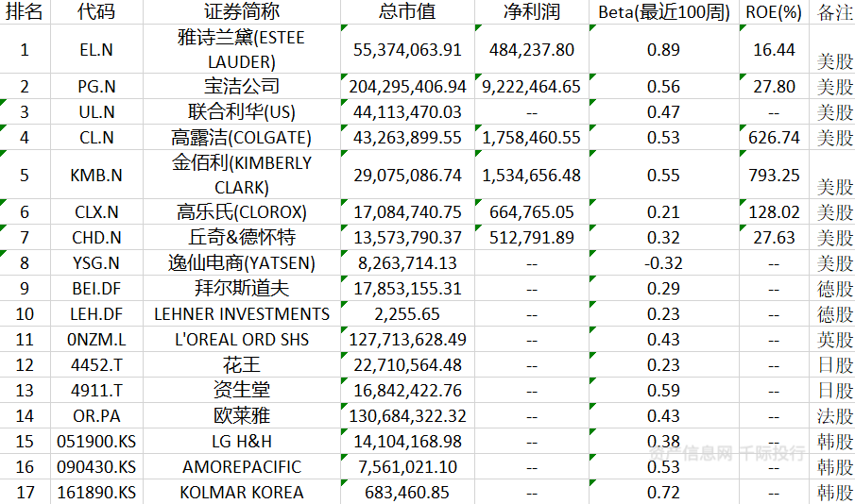Click the CL.N code cell

click(96, 137)
